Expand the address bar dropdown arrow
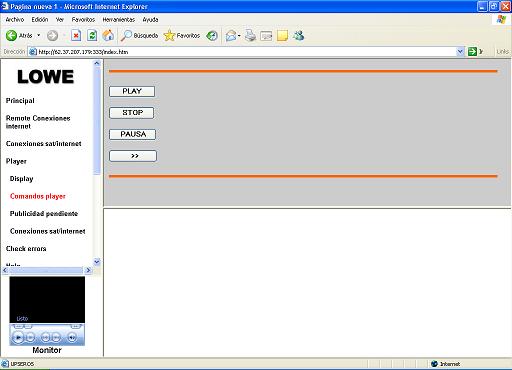The width and height of the screenshot is (512, 370). (460, 52)
